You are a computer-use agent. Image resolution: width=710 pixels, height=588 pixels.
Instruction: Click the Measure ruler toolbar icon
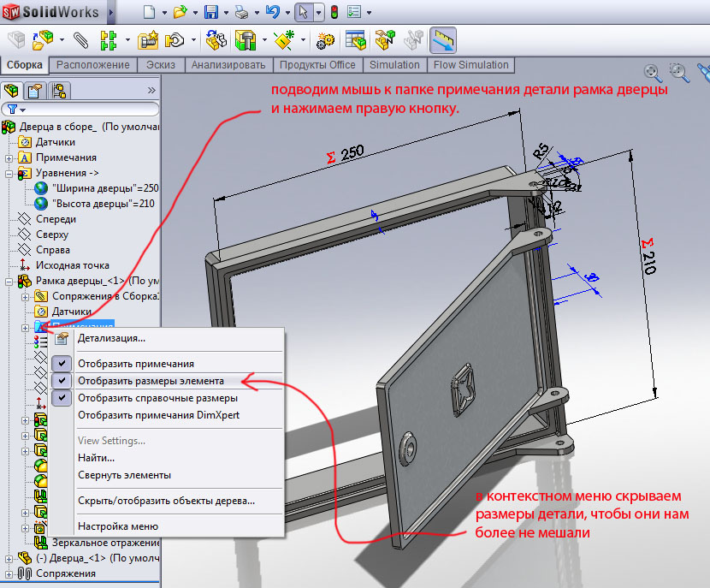(442, 40)
